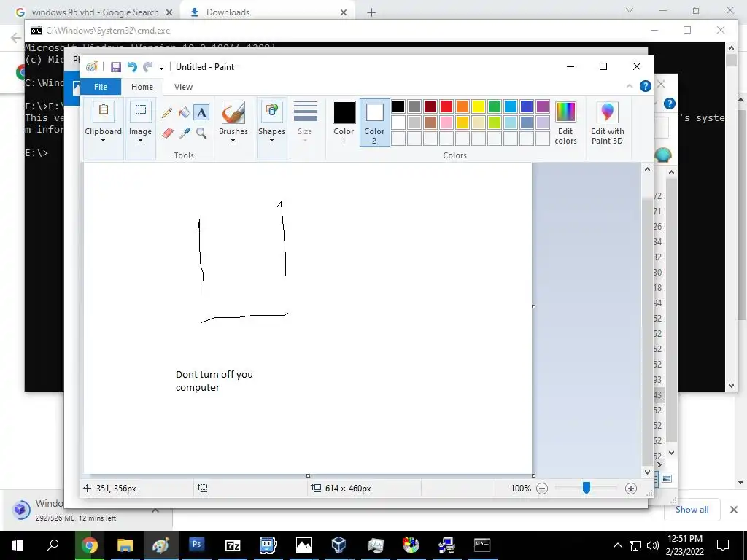Pick the green color swatch
Image resolution: width=747 pixels, height=560 pixels.
495,106
